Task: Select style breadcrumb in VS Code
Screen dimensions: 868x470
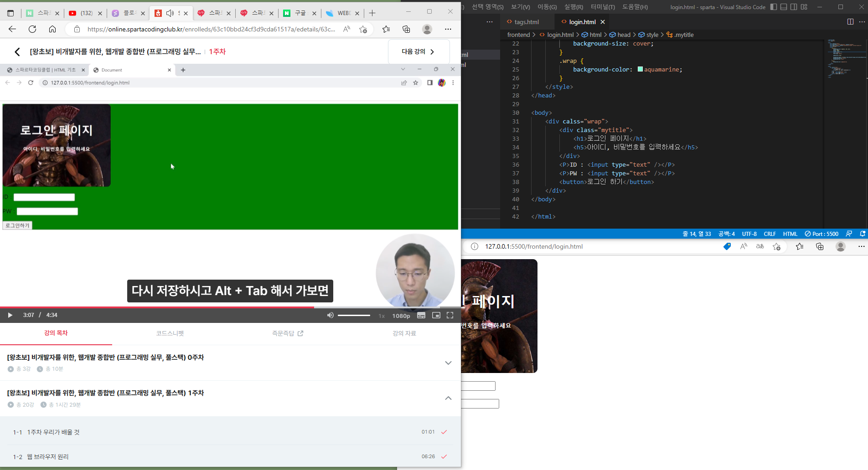Action: (x=648, y=35)
